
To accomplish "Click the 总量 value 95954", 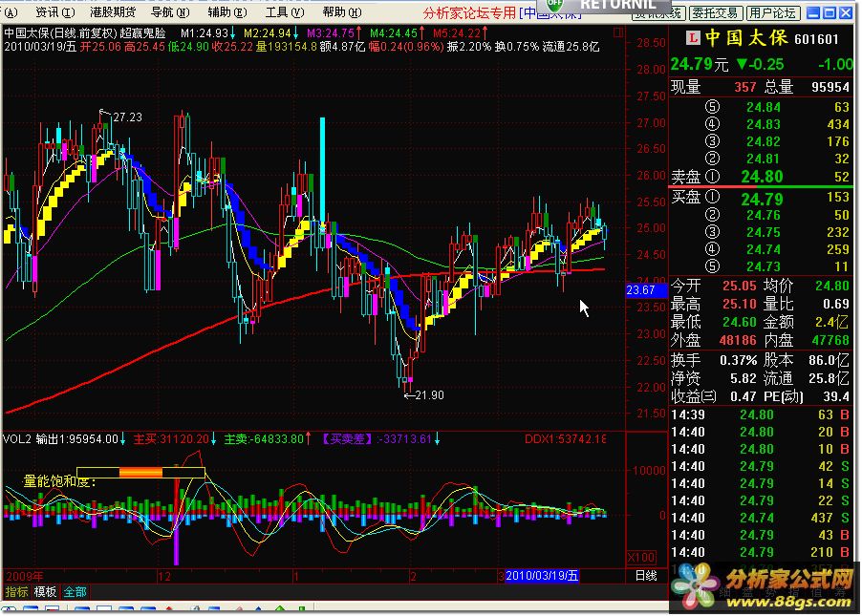I will (830, 87).
